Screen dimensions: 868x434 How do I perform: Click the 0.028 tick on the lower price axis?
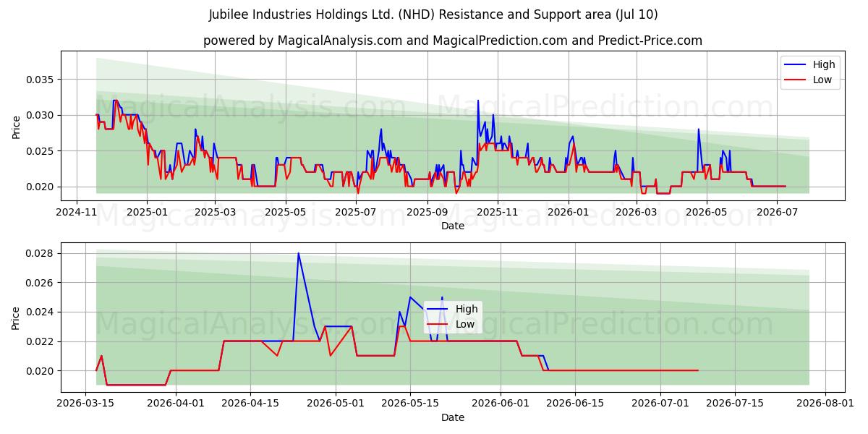[40, 253]
